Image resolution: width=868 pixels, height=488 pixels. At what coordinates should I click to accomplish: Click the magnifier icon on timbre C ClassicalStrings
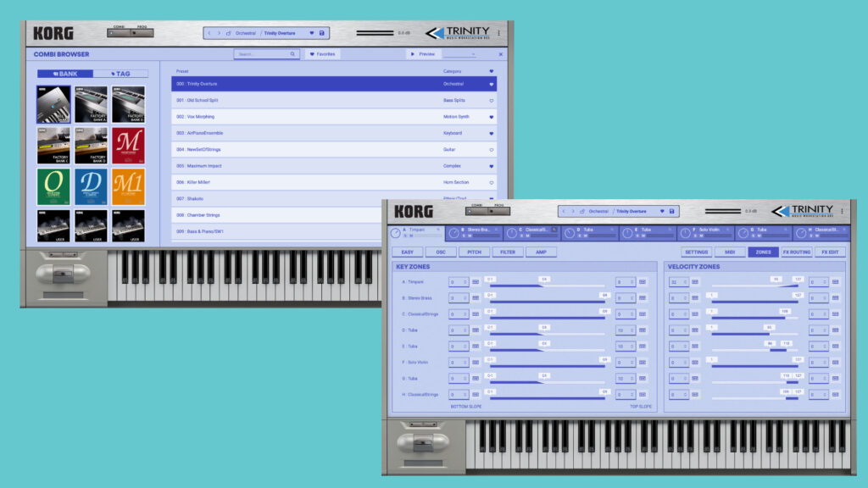pos(554,230)
